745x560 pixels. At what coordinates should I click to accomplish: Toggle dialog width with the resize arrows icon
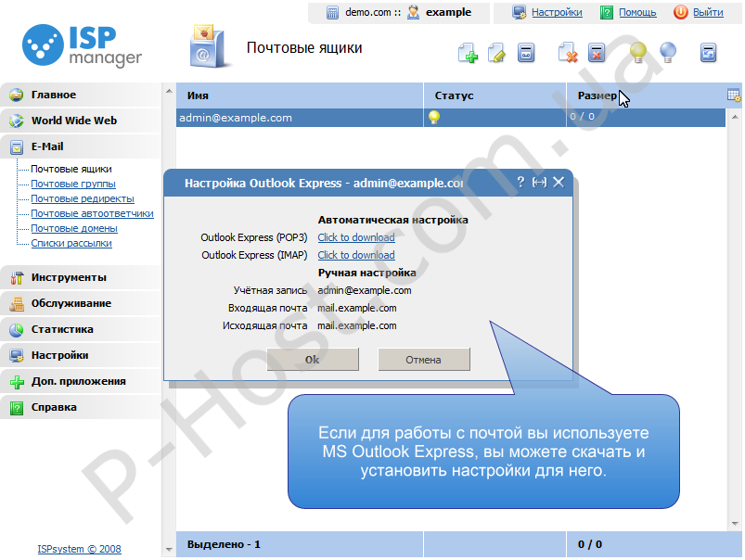point(539,183)
